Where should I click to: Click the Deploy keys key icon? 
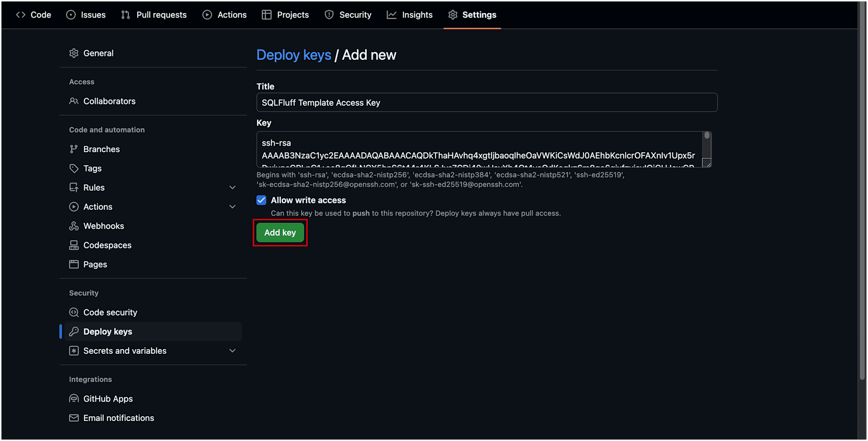coord(74,331)
